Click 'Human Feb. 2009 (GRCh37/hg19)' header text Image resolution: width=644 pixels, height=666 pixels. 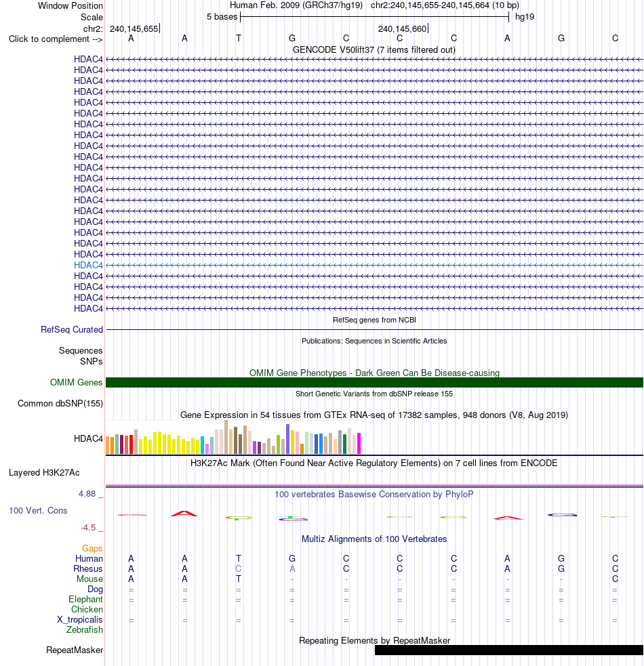[296, 5]
